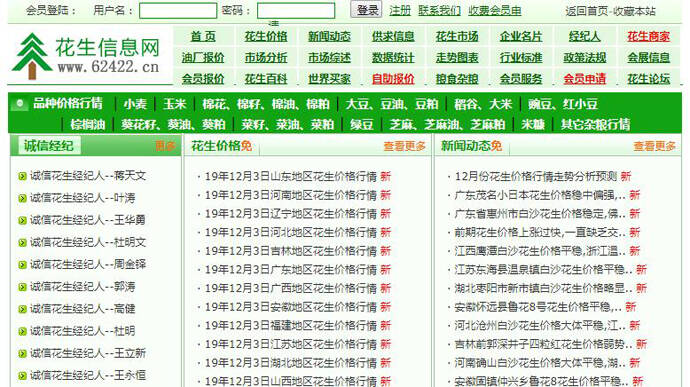Open 诚信花生经纪人--周金铎 entry
Screen dimensions: 690x387
coord(88,265)
